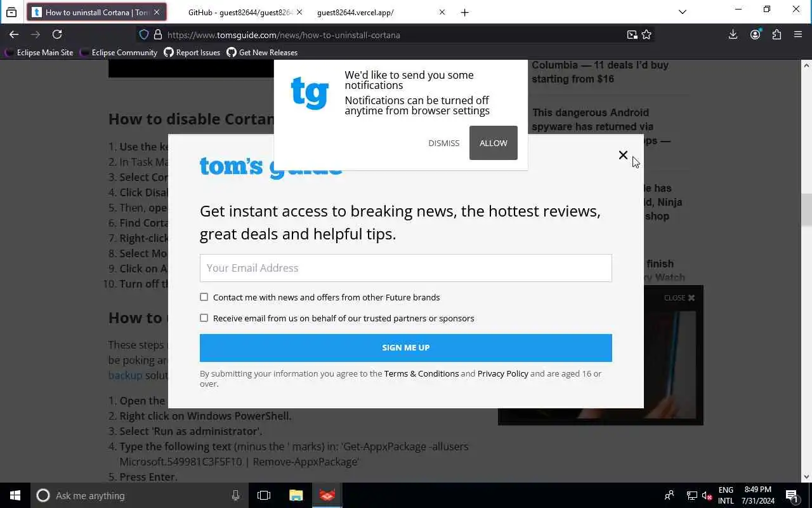Viewport: 812px width, 508px height.
Task: Switch to the GitHub guest82644 tab
Action: point(240,12)
